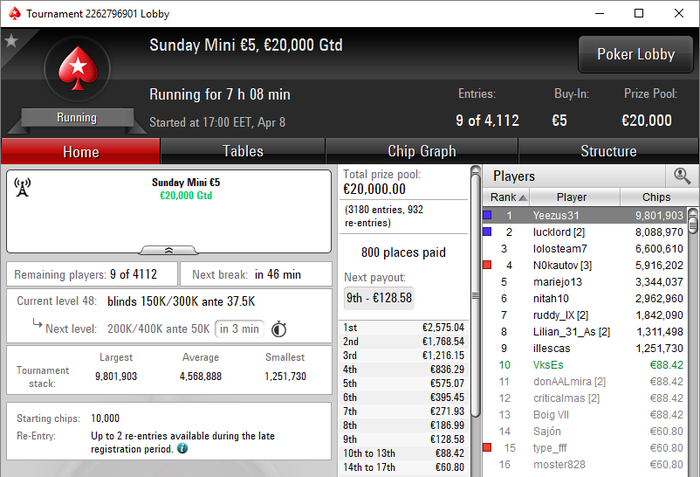Click the Next break in 46 min box
The image size is (700, 477).
click(256, 274)
